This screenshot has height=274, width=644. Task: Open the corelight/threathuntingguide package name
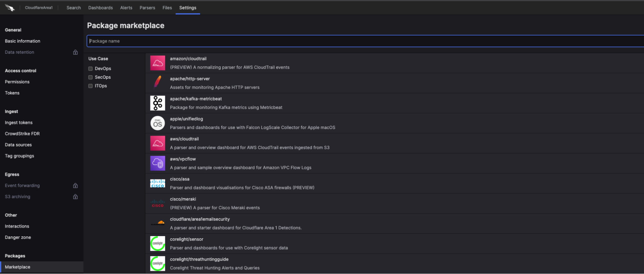199,259
